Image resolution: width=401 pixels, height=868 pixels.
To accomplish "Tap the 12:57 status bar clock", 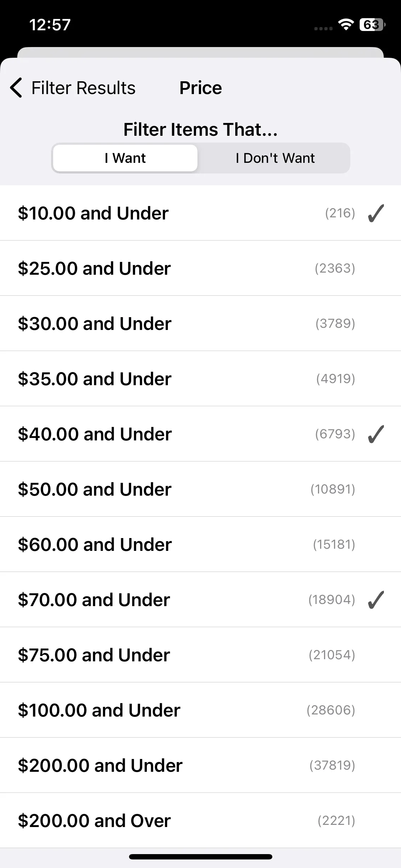I will coord(50,25).
